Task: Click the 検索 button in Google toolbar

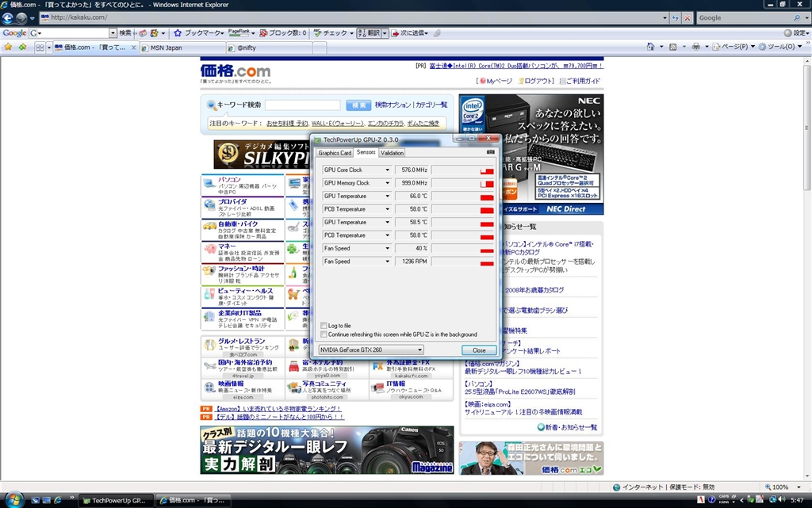Action: tap(125, 32)
